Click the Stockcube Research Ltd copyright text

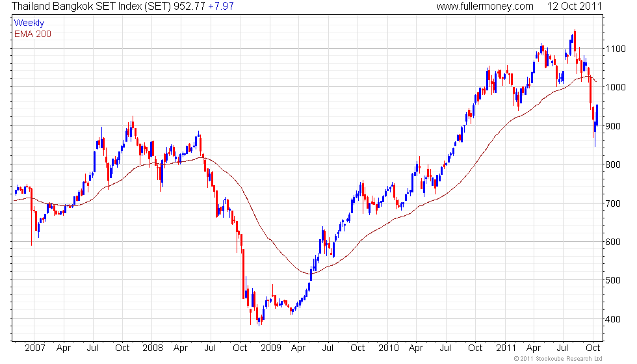[558, 359]
